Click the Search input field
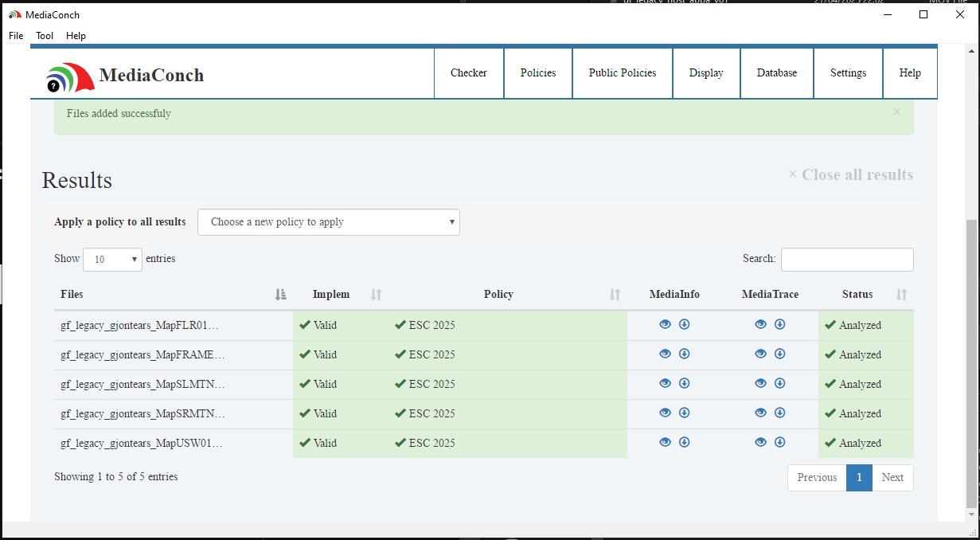Image resolution: width=980 pixels, height=540 pixels. tap(847, 260)
